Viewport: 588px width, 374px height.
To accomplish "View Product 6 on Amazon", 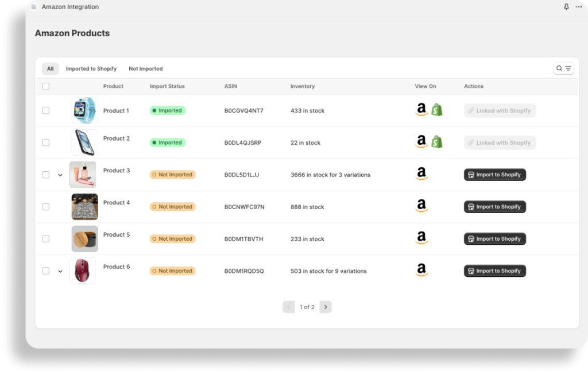I will point(421,269).
